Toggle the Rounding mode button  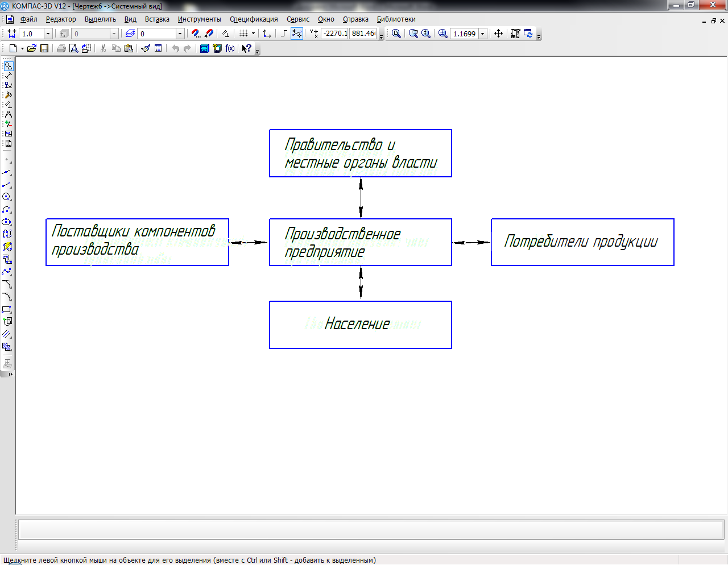tap(297, 34)
